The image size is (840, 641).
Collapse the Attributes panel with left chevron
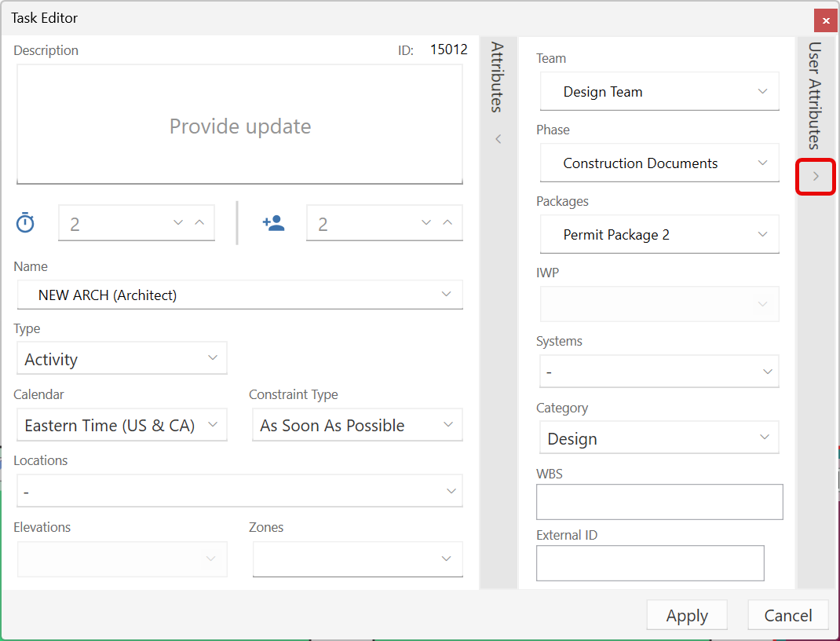[x=499, y=139]
